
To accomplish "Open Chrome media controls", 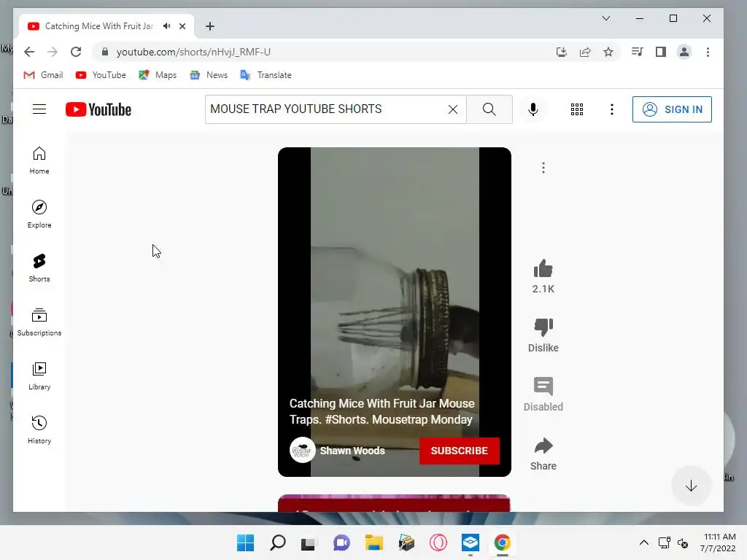I will tap(637, 52).
